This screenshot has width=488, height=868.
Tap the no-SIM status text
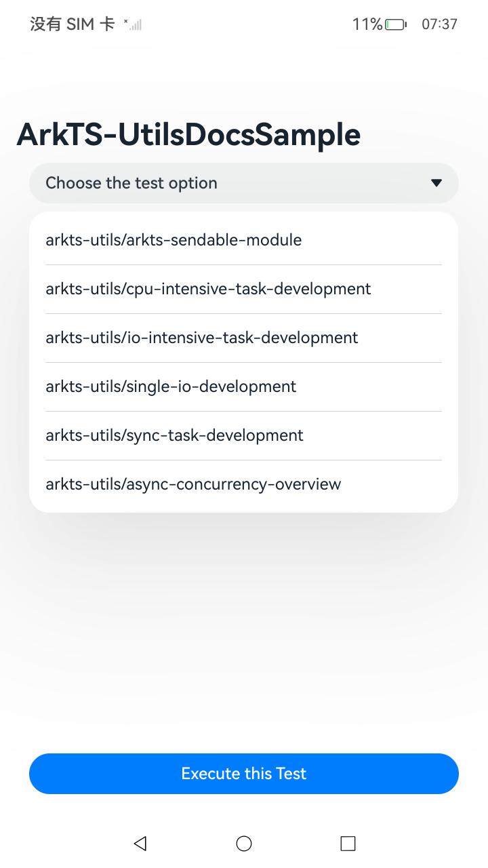click(x=72, y=24)
